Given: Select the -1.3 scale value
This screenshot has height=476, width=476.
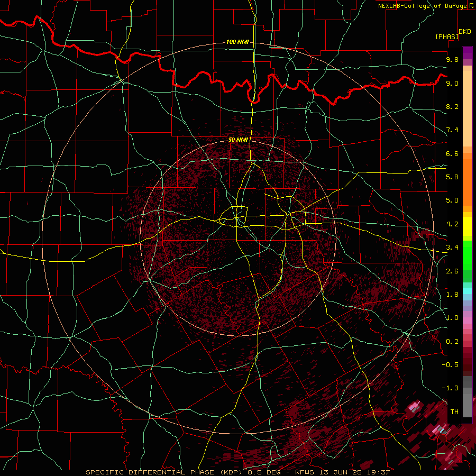Looking at the screenshot, I should (x=450, y=388).
